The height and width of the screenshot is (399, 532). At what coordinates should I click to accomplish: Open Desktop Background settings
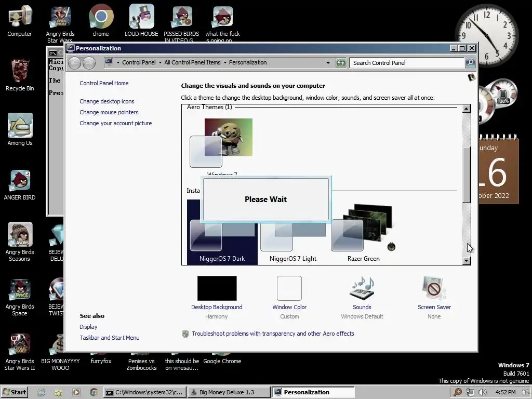217,297
